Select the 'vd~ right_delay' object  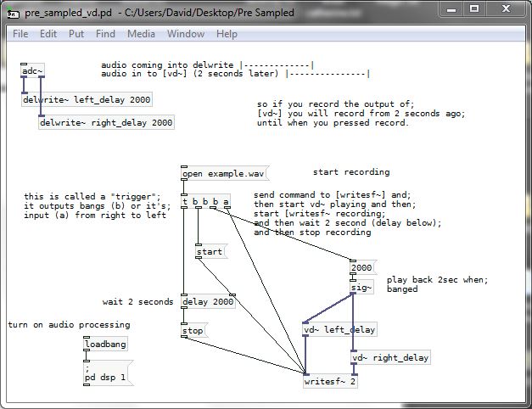pos(390,358)
